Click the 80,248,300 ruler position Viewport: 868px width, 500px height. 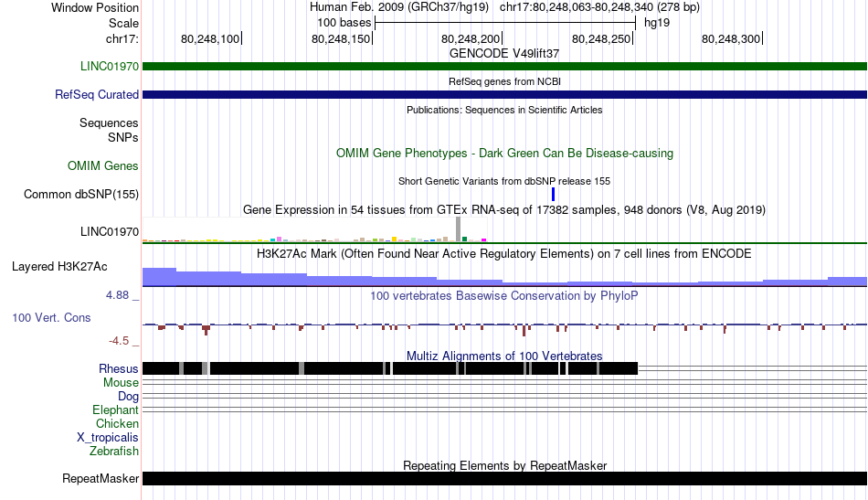point(731,38)
